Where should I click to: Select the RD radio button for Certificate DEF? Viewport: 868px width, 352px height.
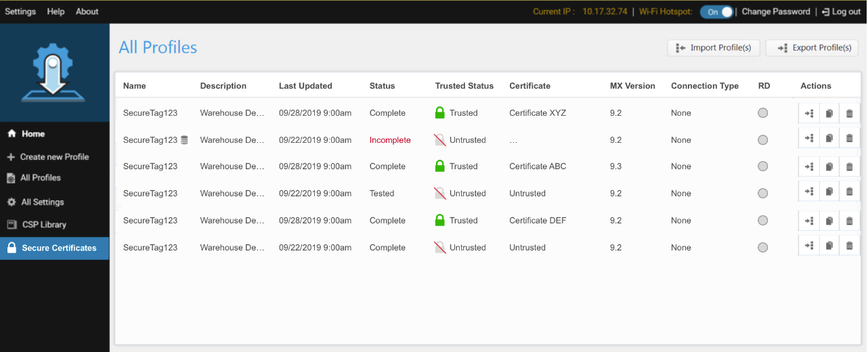click(x=763, y=221)
